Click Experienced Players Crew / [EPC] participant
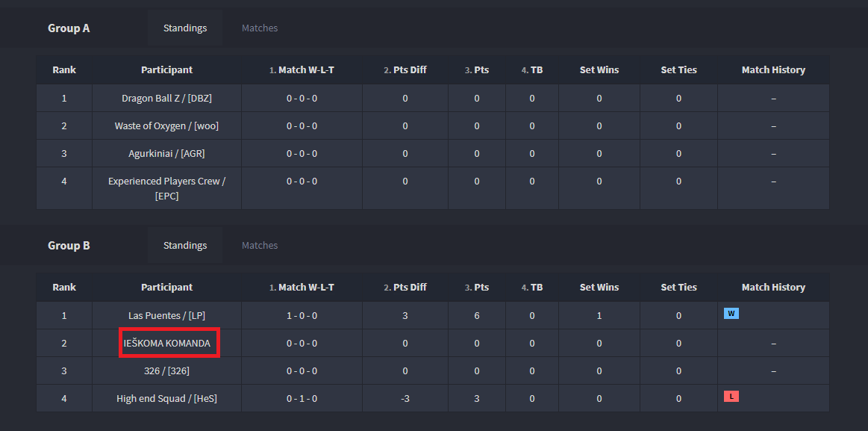868x431 pixels. click(166, 188)
